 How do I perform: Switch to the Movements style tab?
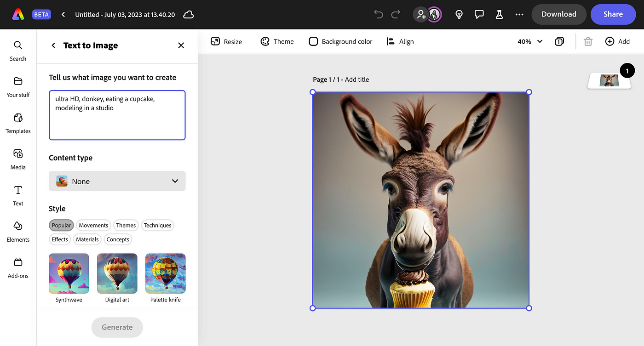(93, 225)
